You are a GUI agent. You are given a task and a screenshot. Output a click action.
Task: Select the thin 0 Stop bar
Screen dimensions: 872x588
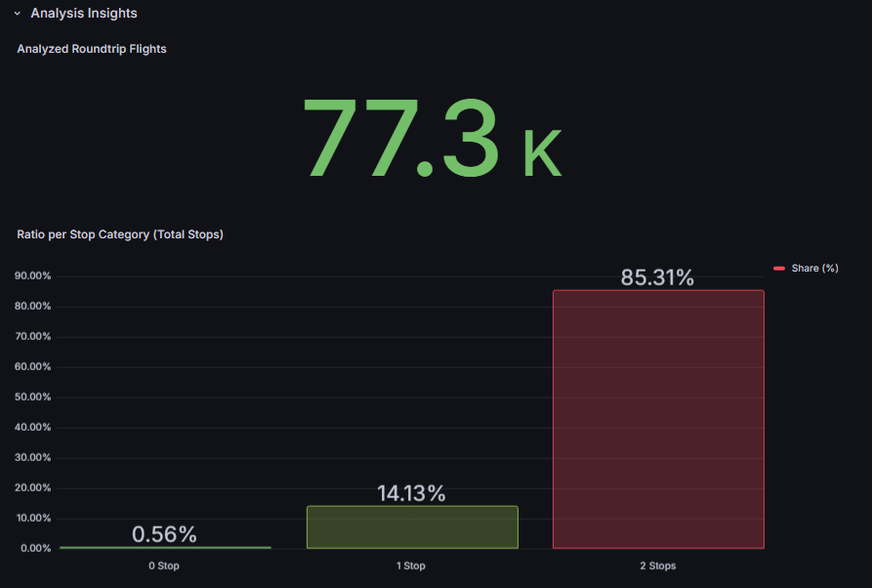tap(165, 547)
